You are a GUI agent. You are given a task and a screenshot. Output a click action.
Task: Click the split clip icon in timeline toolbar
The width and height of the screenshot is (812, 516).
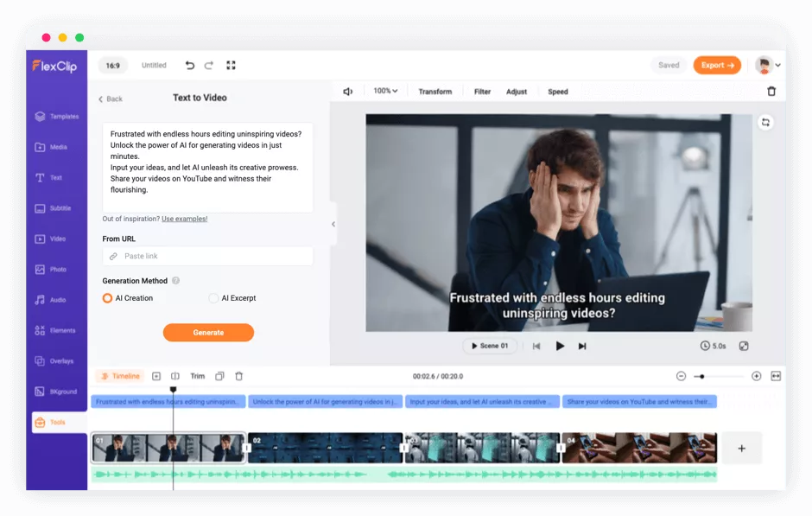[x=175, y=376]
